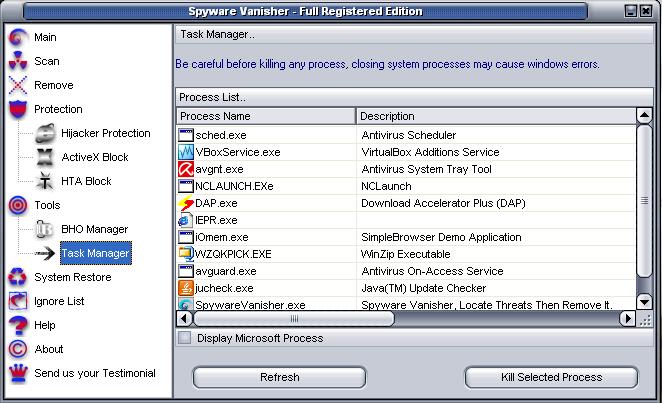Click the Task Manager arrow icon
Viewport: 662px width, 403px height.
click(45, 253)
